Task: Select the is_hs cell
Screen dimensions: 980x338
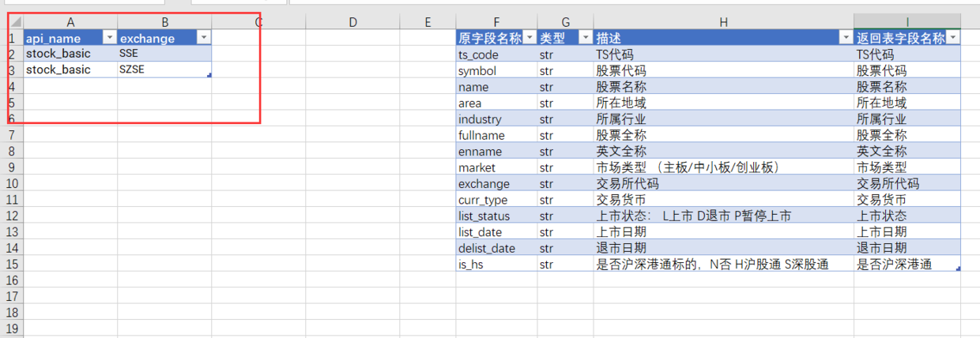Action: pyautogui.click(x=496, y=264)
